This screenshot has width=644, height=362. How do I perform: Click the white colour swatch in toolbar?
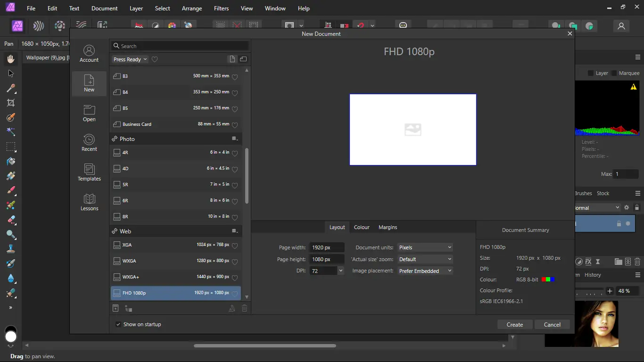11,337
